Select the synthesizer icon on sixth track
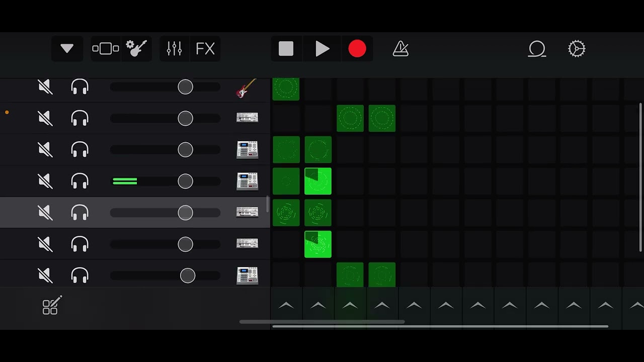Viewport: 644px width, 362px height. [247, 244]
